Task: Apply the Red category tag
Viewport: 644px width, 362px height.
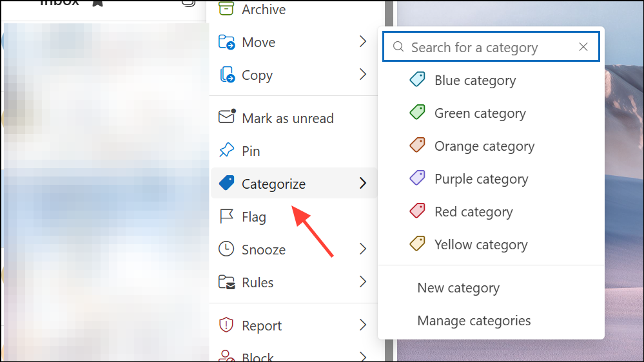Action: tap(473, 212)
